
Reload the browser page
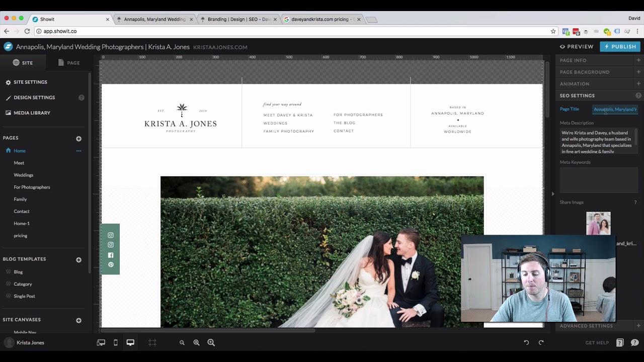tap(27, 31)
